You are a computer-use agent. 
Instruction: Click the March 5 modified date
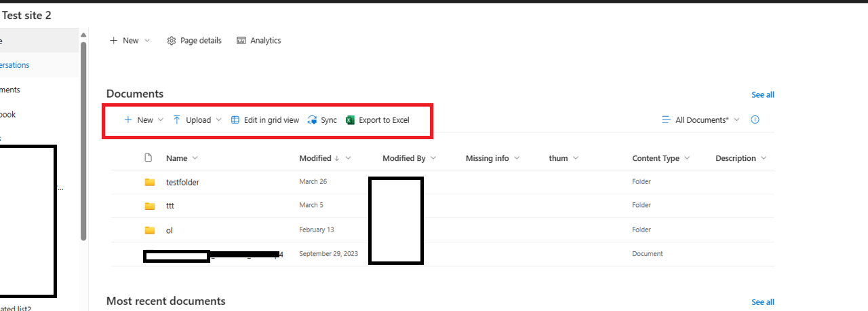311,205
